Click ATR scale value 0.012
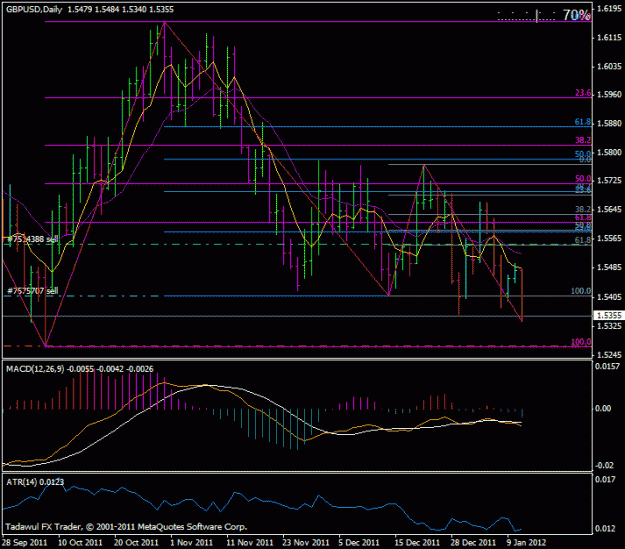Viewport: 625px width, 549px height. tap(605, 529)
